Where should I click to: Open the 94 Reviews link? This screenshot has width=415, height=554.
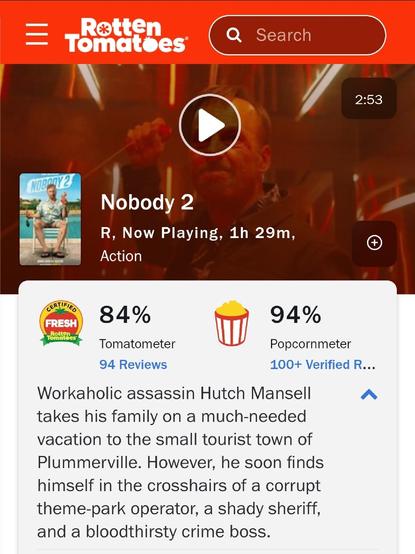[x=133, y=364]
